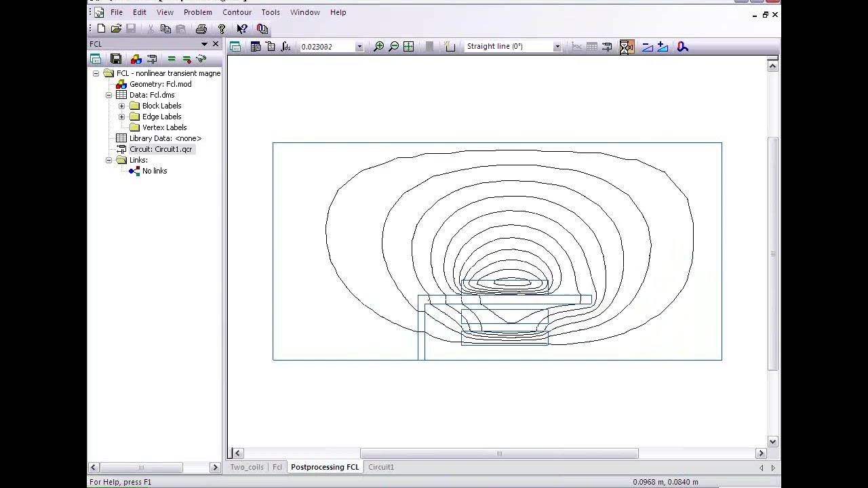Screen dimensions: 868x488
Task: Switch to the Fcl tab
Action: pos(277,467)
